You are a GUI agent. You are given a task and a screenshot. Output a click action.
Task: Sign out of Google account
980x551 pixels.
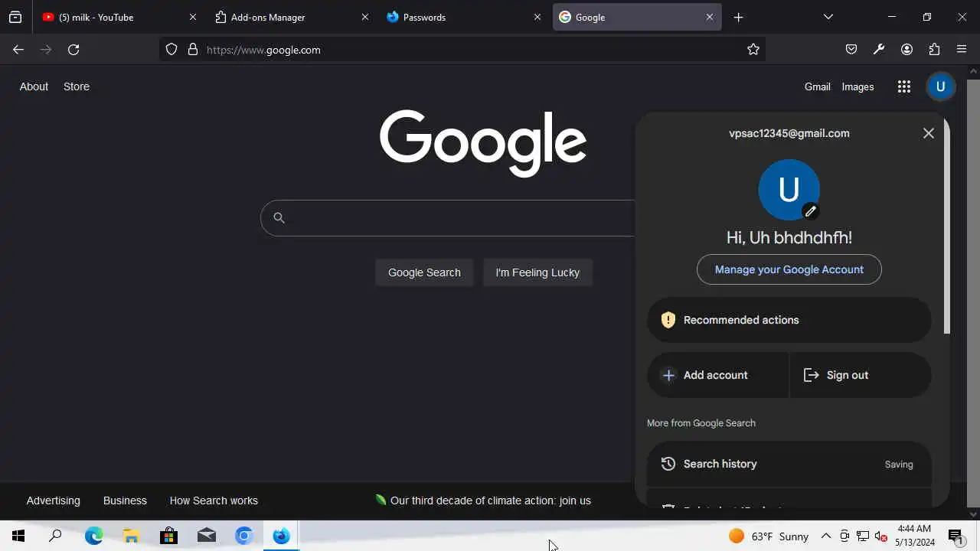[x=861, y=375]
